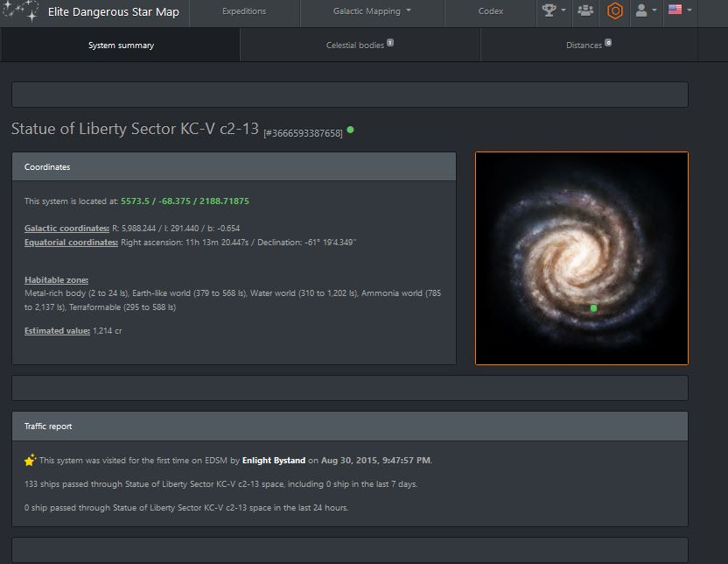Open the user account profile menu

point(646,11)
